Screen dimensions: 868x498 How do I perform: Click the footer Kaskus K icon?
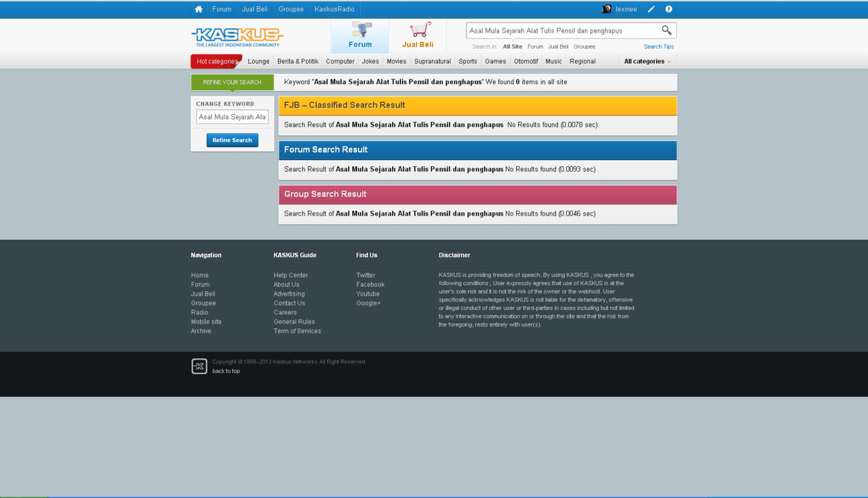[x=199, y=366]
